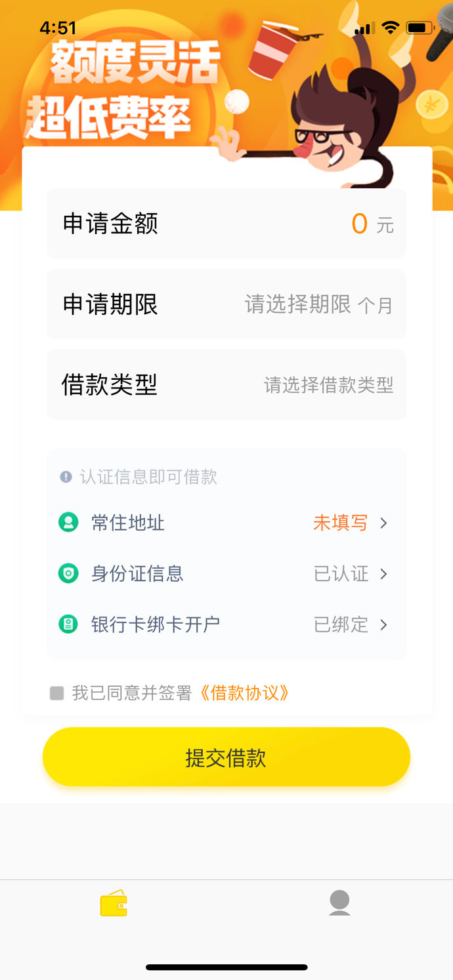Viewport: 453px width, 980px height.
Task: Open the 申请期限 period selector
Action: pyautogui.click(x=226, y=304)
